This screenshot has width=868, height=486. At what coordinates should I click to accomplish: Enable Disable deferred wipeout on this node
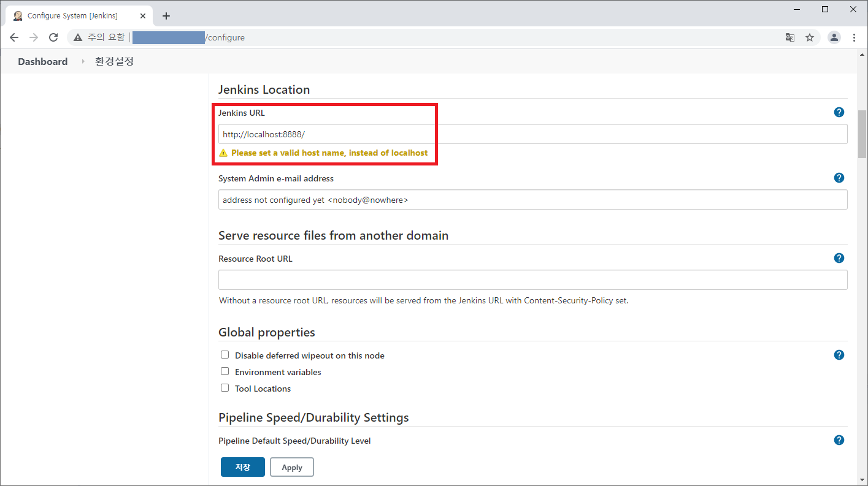pos(225,355)
